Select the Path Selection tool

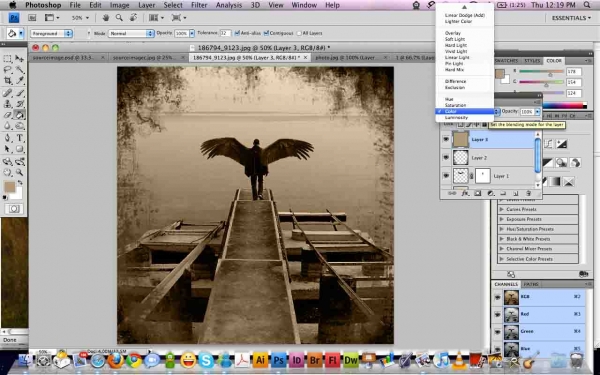(7, 149)
